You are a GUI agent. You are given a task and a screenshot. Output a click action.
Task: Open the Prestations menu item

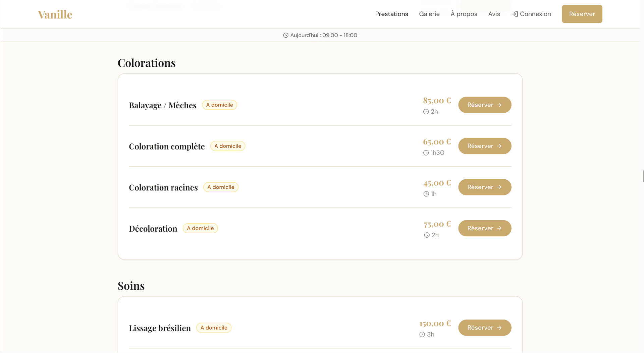[391, 14]
